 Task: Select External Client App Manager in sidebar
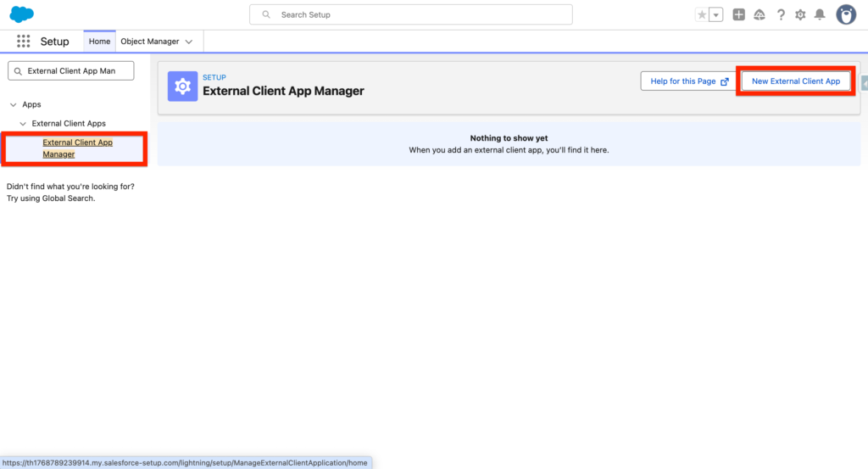click(x=77, y=148)
